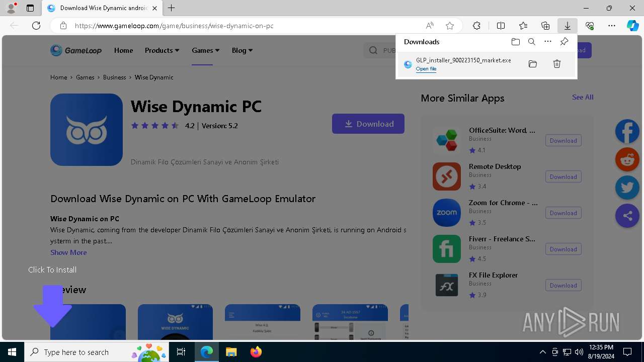The height and width of the screenshot is (362, 644).
Task: Activate Read aloud icon in address bar
Action: click(x=430, y=26)
